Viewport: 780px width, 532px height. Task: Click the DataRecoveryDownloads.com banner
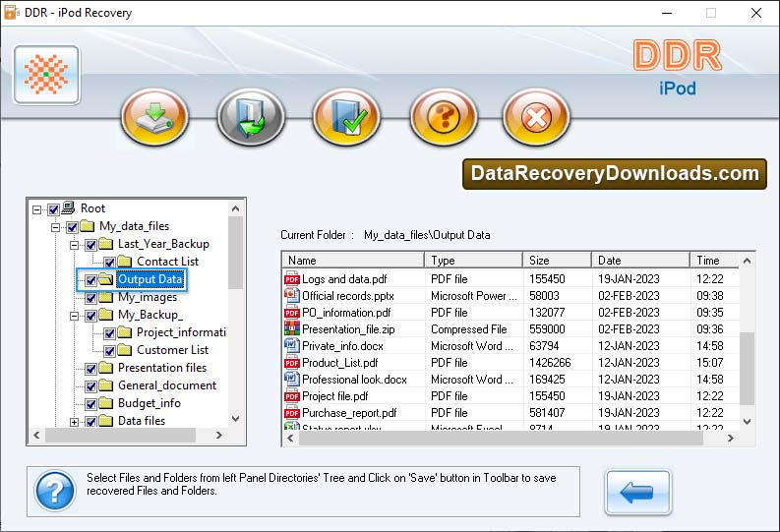coord(615,174)
